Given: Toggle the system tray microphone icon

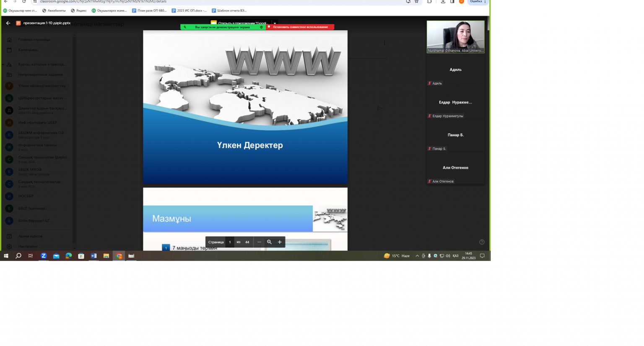Looking at the screenshot, I should pyautogui.click(x=429, y=256).
